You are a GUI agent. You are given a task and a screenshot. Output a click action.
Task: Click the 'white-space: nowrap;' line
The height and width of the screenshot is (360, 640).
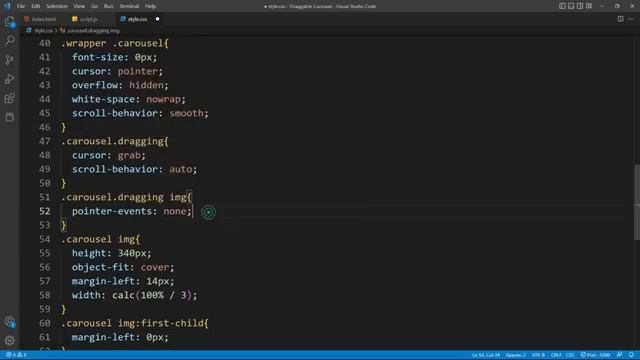pos(129,99)
